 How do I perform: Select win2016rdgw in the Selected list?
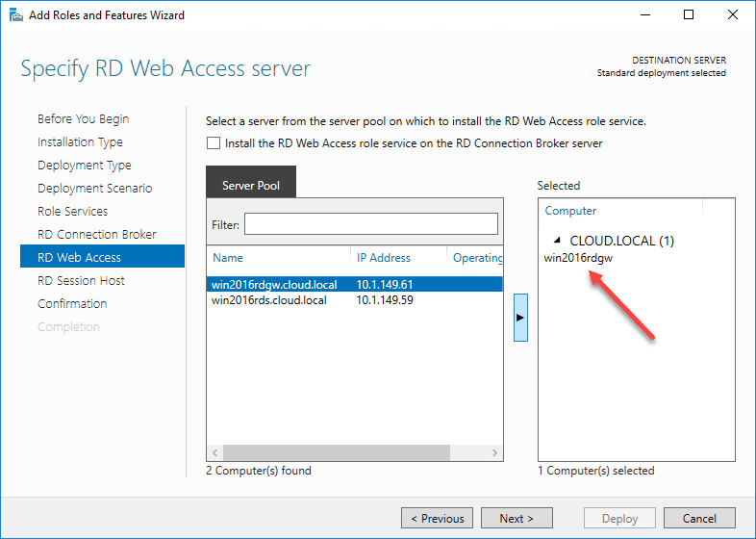[x=578, y=257]
